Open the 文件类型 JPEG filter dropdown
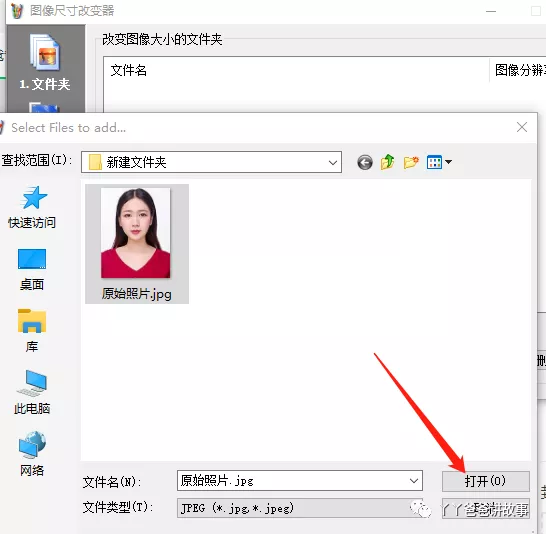Screen dimensions: 546x534 (x=299, y=508)
